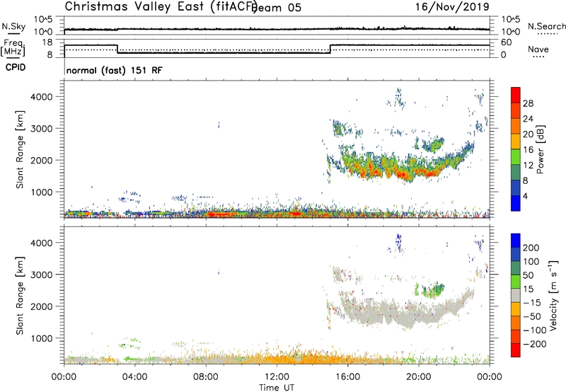This screenshot has width=566, height=392.
Task: Click the 'Beam 05' label
Action: pos(277,8)
